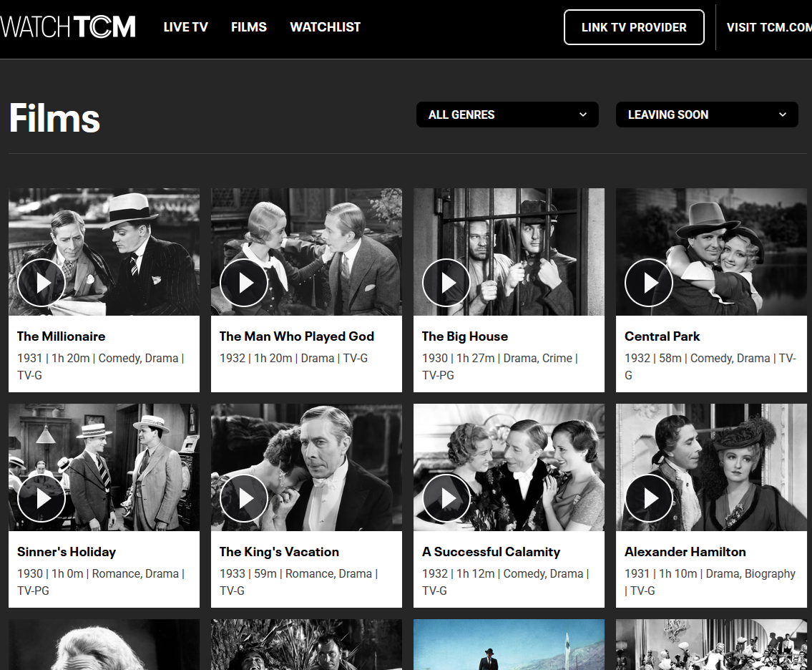
Task: Go to Live TV
Action: (x=185, y=27)
